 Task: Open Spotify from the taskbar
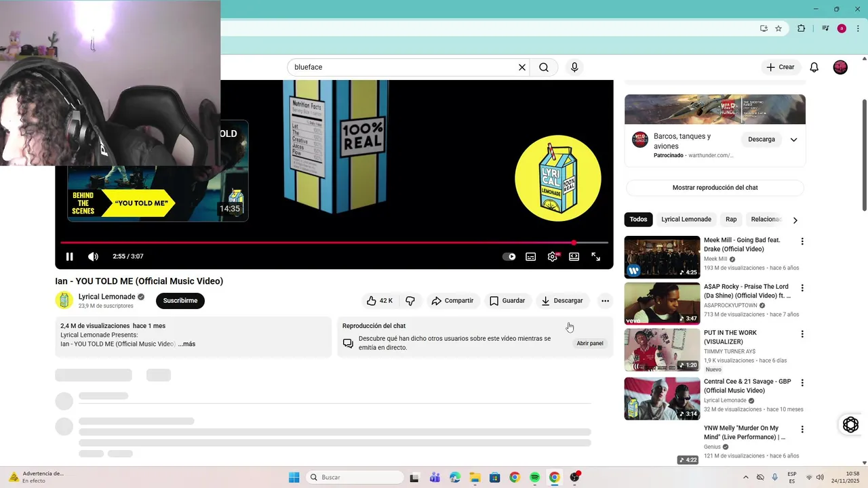coord(534,477)
